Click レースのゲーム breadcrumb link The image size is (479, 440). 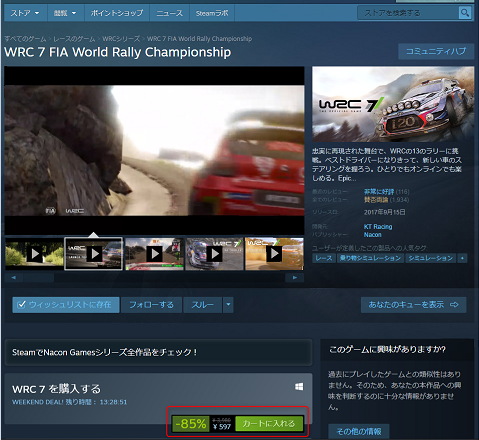click(x=74, y=39)
